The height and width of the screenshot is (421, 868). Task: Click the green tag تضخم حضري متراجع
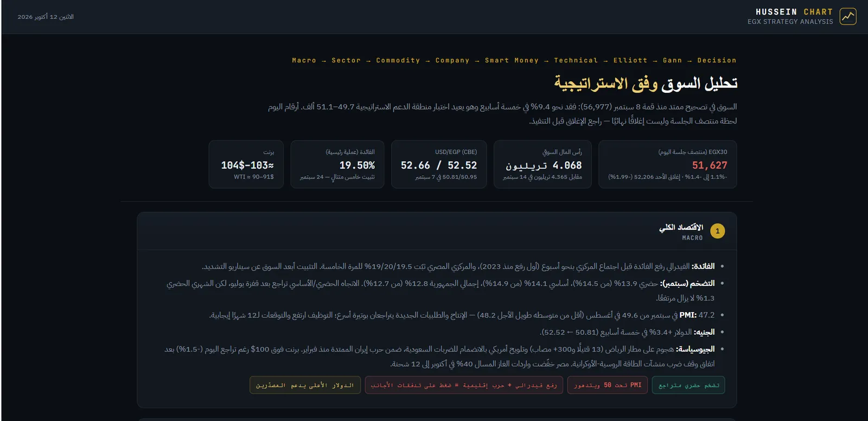[688, 385]
